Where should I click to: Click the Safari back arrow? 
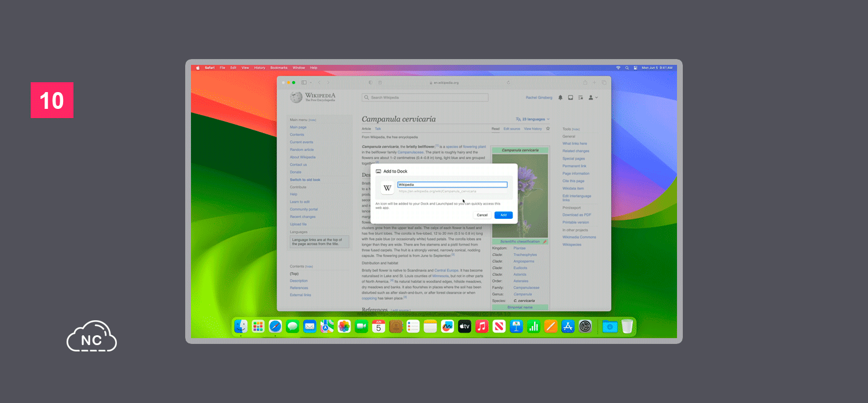point(319,83)
